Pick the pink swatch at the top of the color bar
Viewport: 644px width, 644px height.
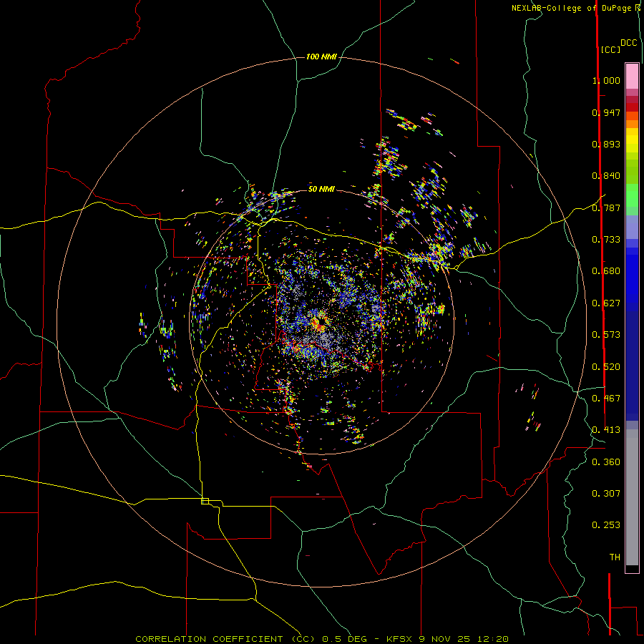632,77
